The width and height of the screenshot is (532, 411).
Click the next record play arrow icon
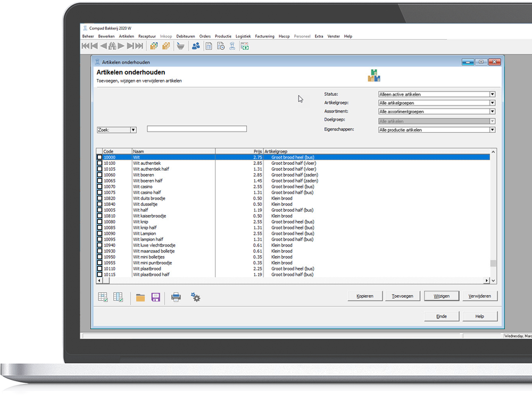pyautogui.click(x=121, y=46)
